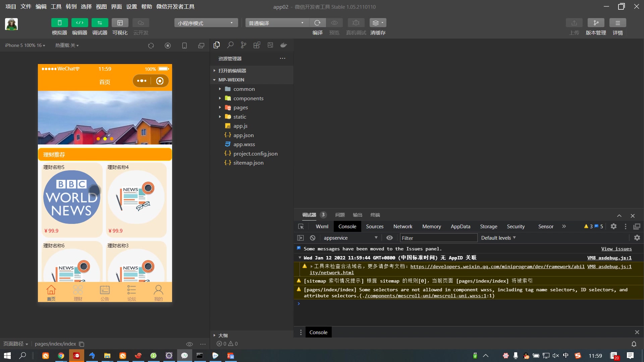Viewport: 644px width, 362px height.
Task: Click the search icon in toolbar
Action: [x=230, y=45]
